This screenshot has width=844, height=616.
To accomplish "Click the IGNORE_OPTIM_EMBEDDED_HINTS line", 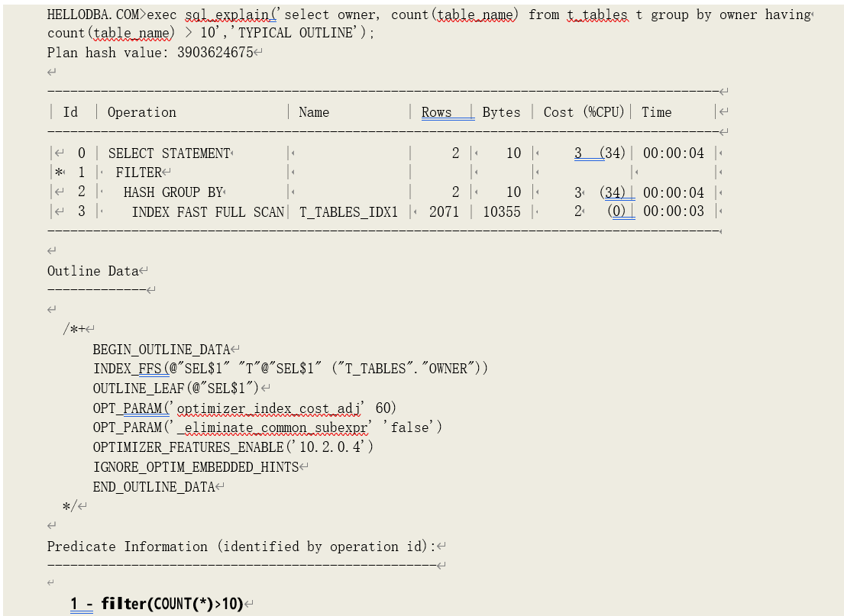I will 196,467.
